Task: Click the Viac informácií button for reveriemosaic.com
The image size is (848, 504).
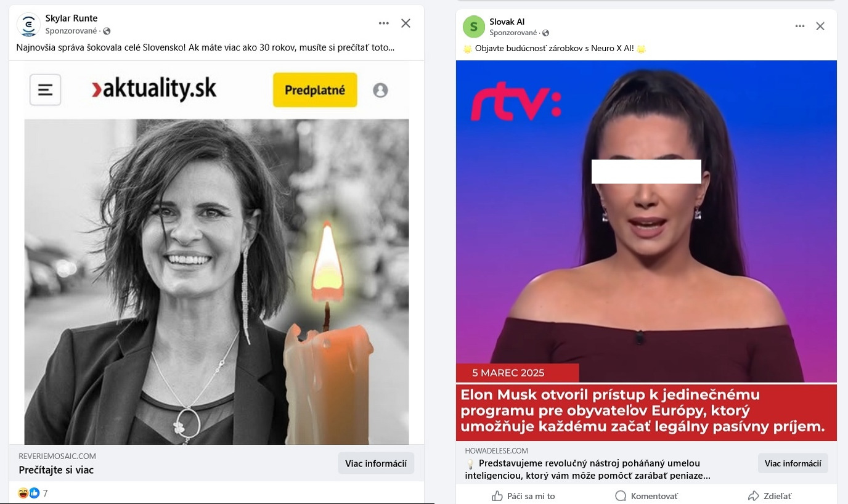Action: [376, 463]
